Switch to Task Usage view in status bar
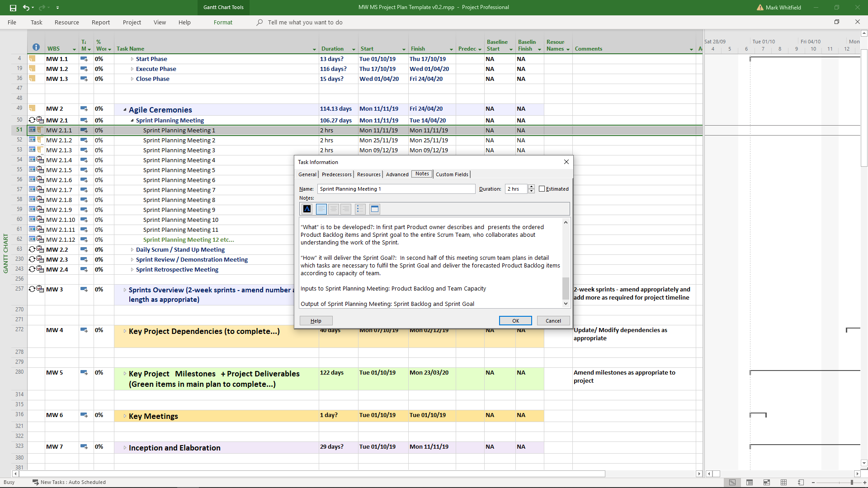 (x=750, y=483)
